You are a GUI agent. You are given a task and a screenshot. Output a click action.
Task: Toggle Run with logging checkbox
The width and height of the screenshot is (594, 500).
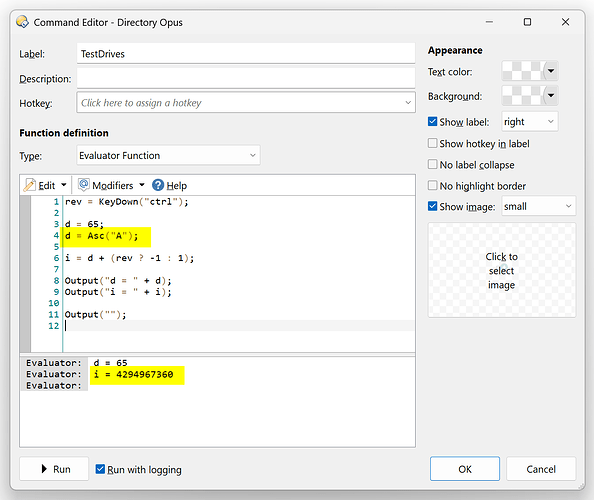[x=100, y=469]
